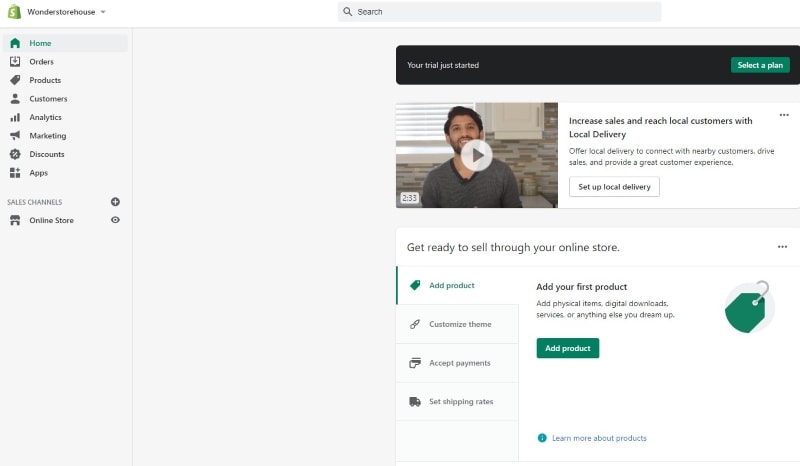This screenshot has height=466, width=800.
Task: Click the Products tag icon
Action: point(15,80)
